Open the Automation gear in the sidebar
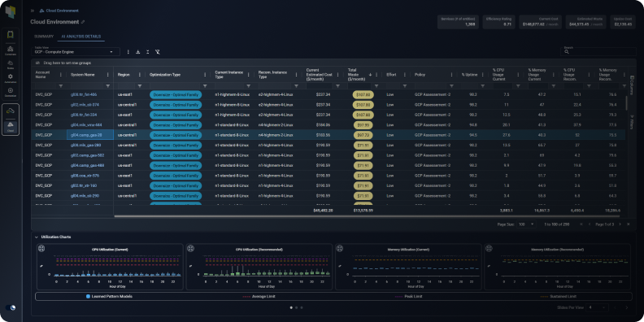Viewport: 644px width, 322px height. 11,78
